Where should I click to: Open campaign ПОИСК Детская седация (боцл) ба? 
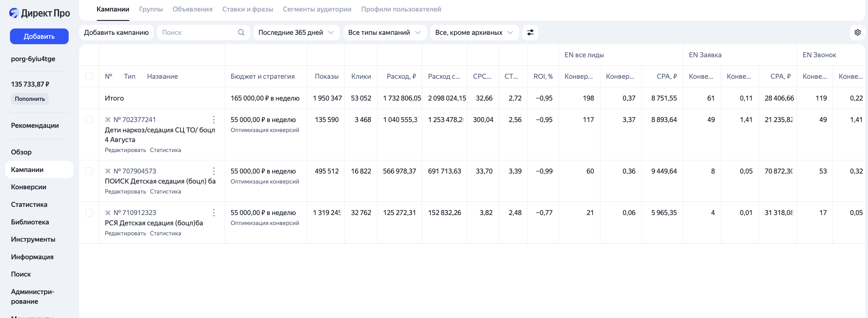pyautogui.click(x=160, y=181)
